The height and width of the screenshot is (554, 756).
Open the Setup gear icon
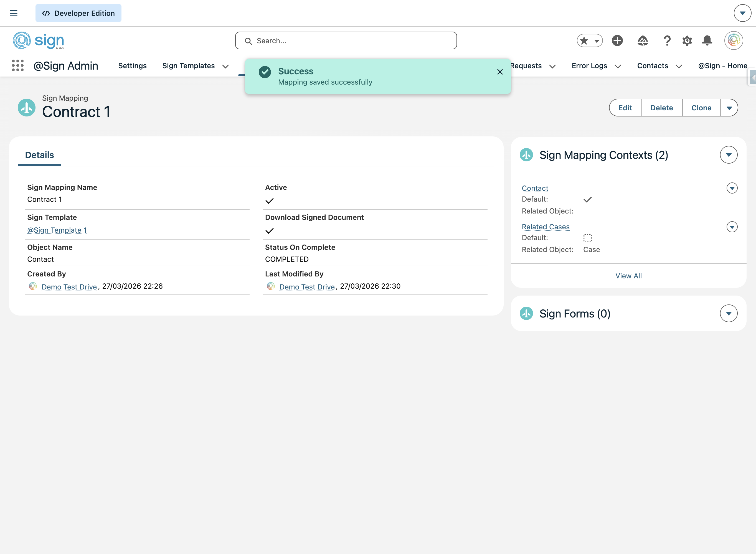pyautogui.click(x=687, y=41)
